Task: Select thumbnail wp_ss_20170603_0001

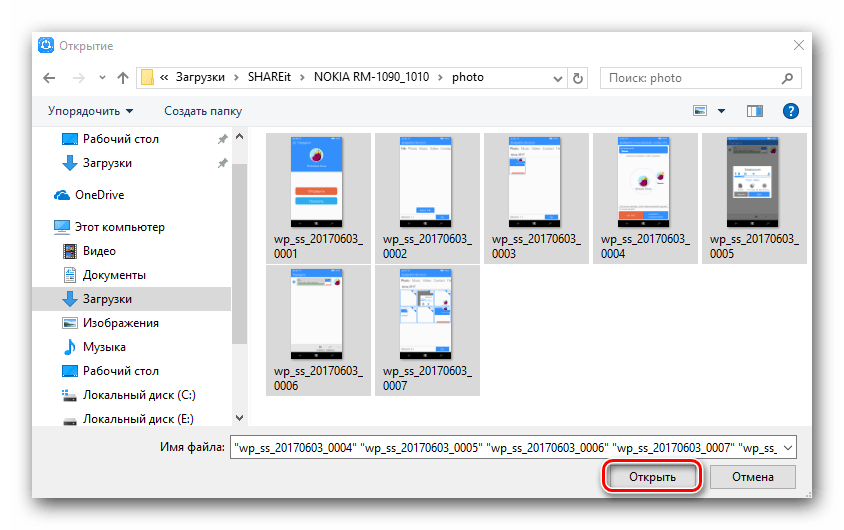Action: [x=318, y=198]
